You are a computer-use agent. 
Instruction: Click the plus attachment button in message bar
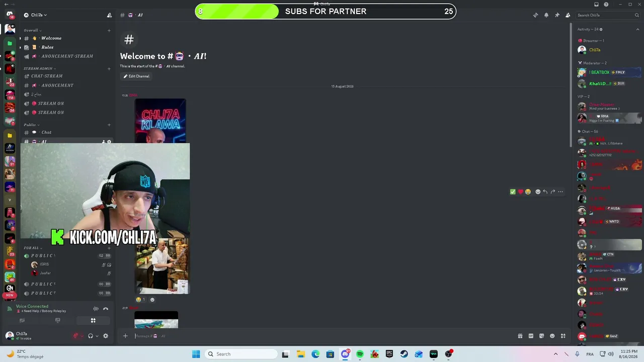(x=125, y=336)
